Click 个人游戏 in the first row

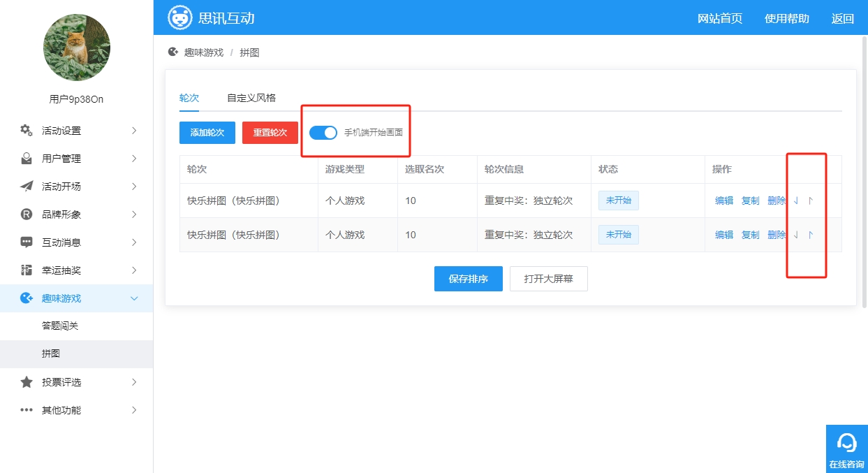click(345, 201)
